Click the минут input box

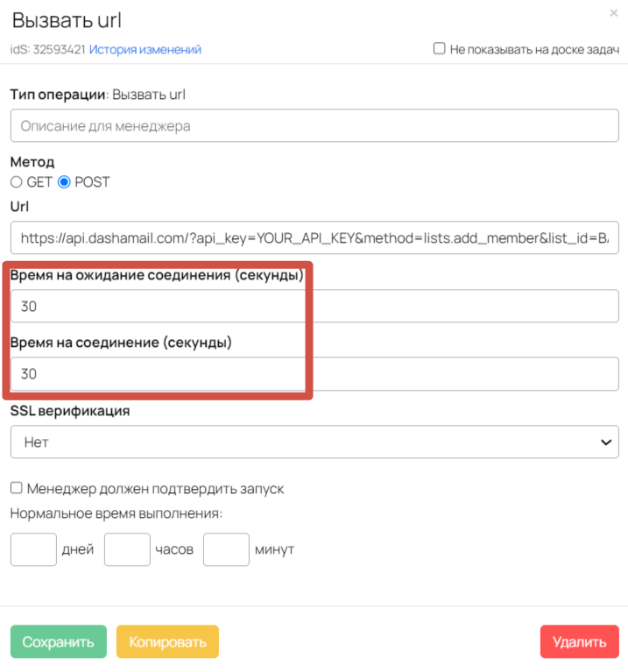(226, 549)
